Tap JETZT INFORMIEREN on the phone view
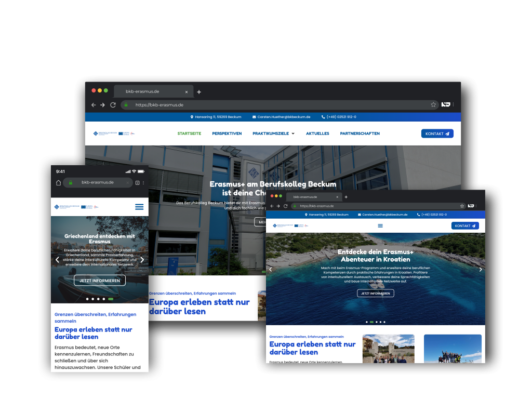 pyautogui.click(x=100, y=281)
